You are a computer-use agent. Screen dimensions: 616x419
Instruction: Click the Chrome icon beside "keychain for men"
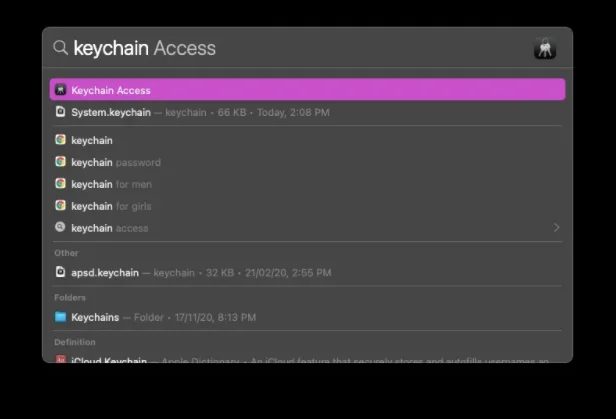[x=61, y=184]
